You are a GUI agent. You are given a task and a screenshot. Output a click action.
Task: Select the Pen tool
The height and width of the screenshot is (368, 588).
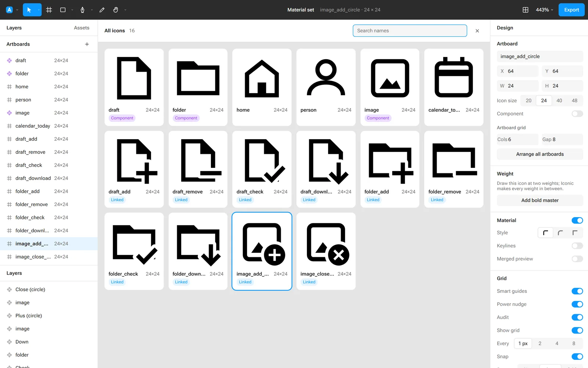pos(82,10)
